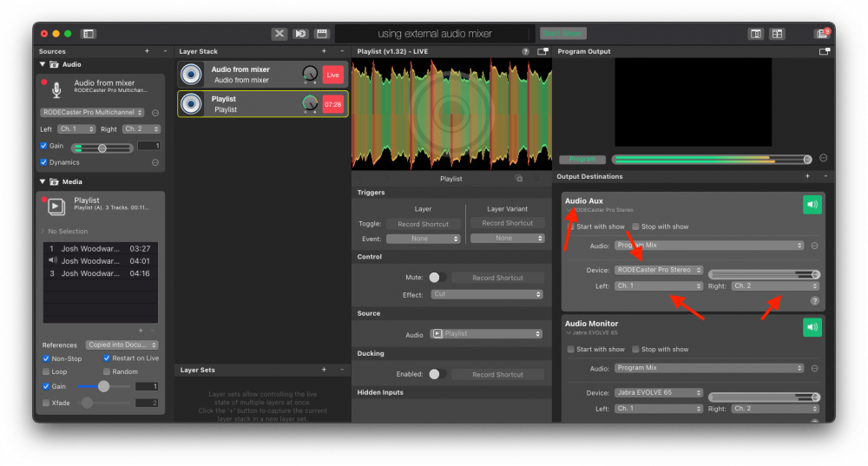The height and width of the screenshot is (466, 868).
Task: Click the skip-forward toolbar icon
Action: click(x=300, y=34)
